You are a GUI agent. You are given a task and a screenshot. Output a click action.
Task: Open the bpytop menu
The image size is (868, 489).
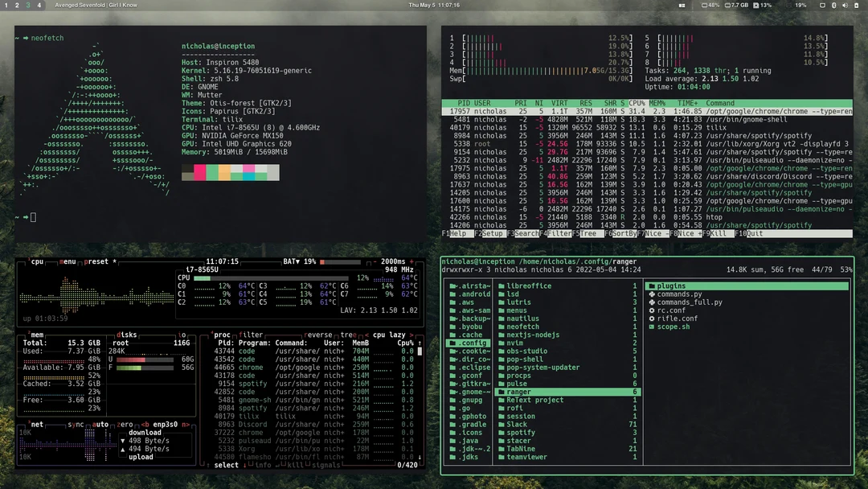pyautogui.click(x=67, y=261)
